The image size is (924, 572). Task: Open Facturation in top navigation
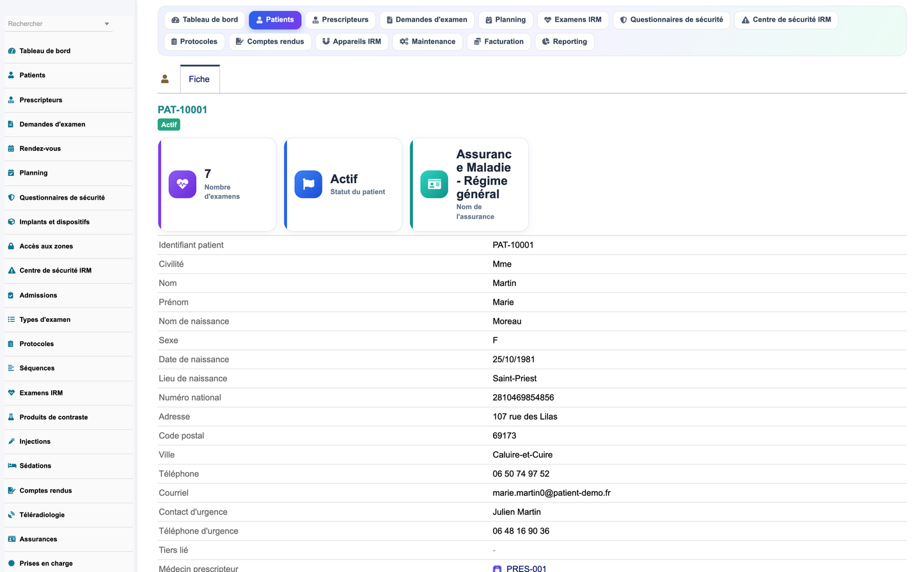click(499, 42)
